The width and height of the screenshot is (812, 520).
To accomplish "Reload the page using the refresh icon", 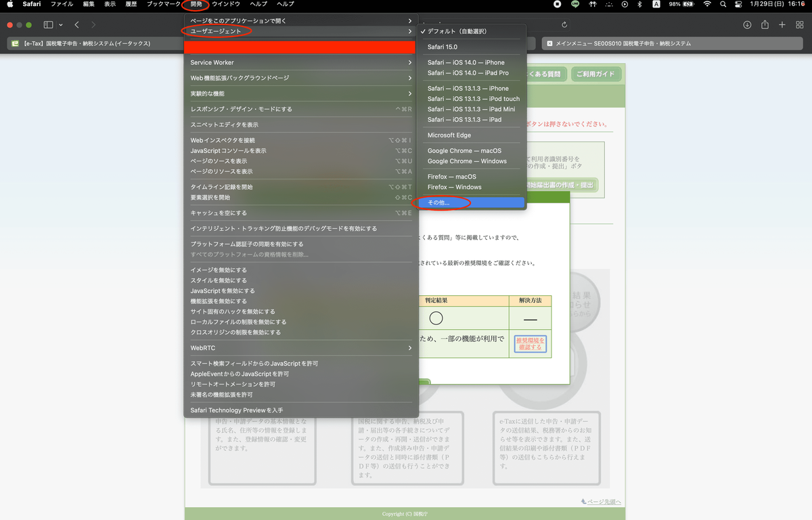I will 564,25.
